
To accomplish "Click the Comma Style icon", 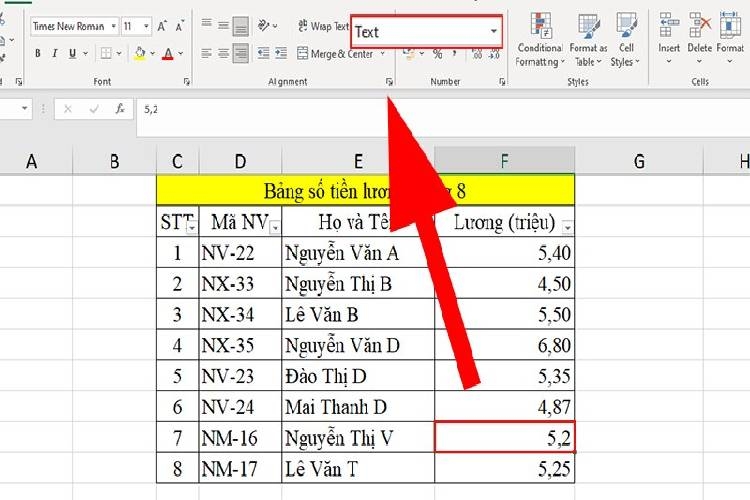I will pos(454,54).
